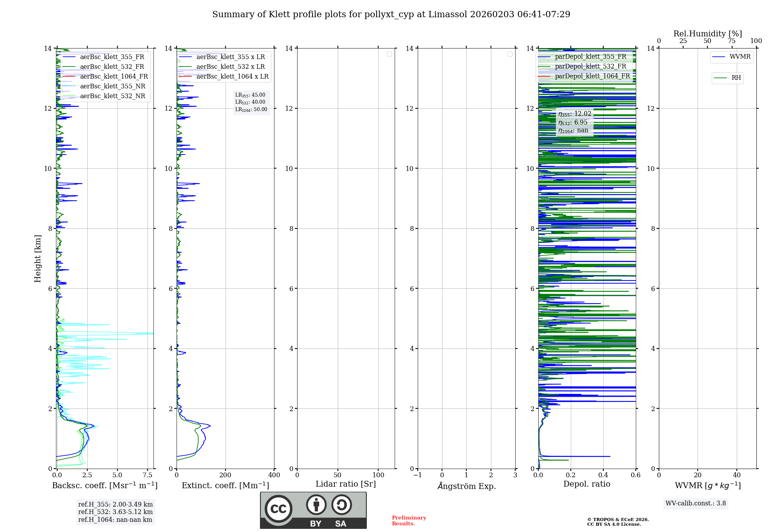783x532 pixels.
Task: Click the parDepol_klett_1064_FR legend entry
Action: pos(592,76)
